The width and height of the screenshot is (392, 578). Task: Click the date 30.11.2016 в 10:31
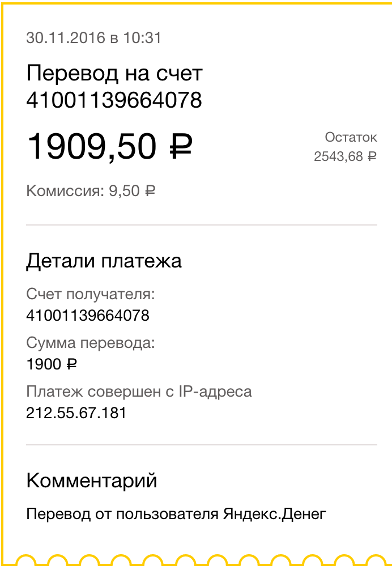[x=94, y=38]
